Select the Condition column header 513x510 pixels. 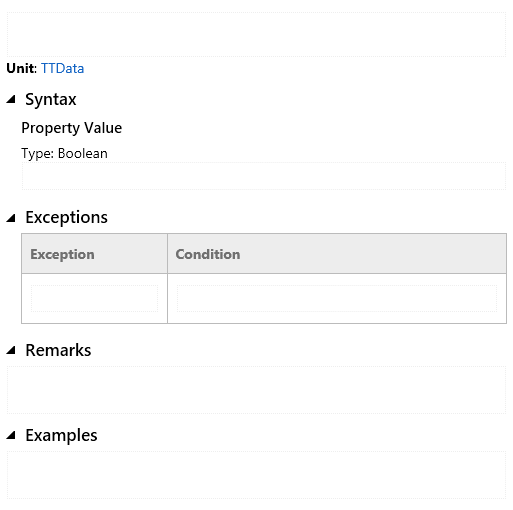click(337, 254)
